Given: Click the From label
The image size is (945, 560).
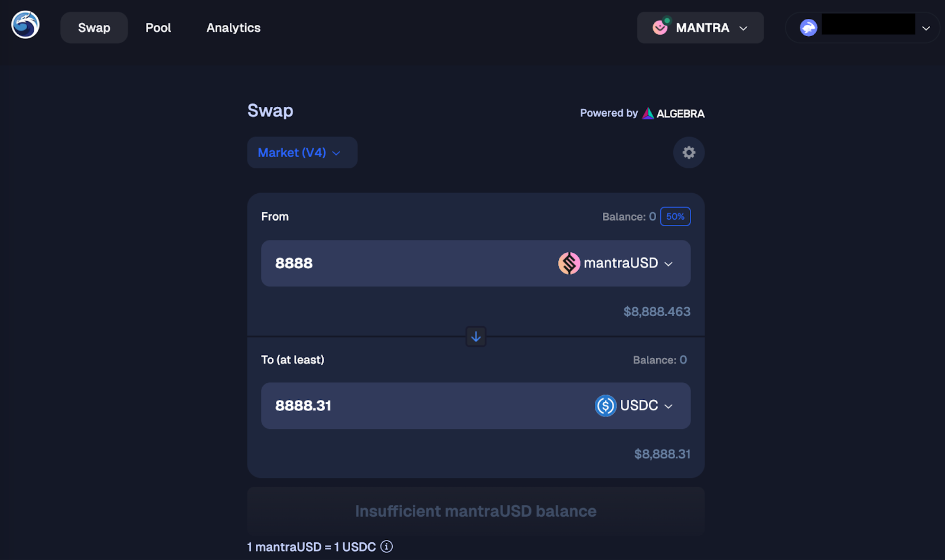Looking at the screenshot, I should [275, 217].
